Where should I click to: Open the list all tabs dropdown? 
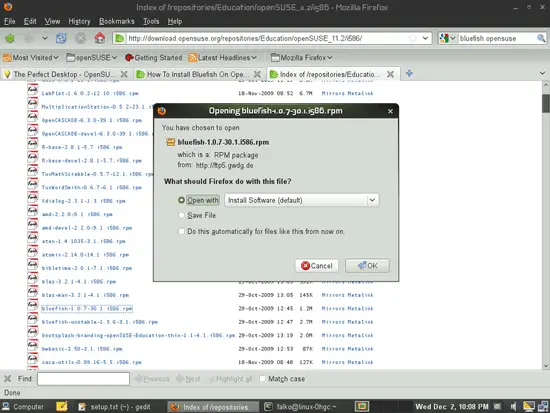coord(542,73)
